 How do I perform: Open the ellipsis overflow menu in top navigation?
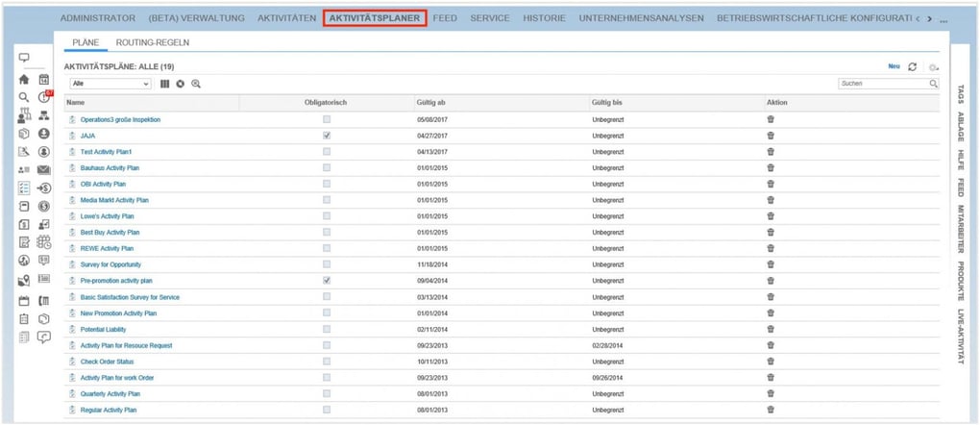tap(943, 19)
